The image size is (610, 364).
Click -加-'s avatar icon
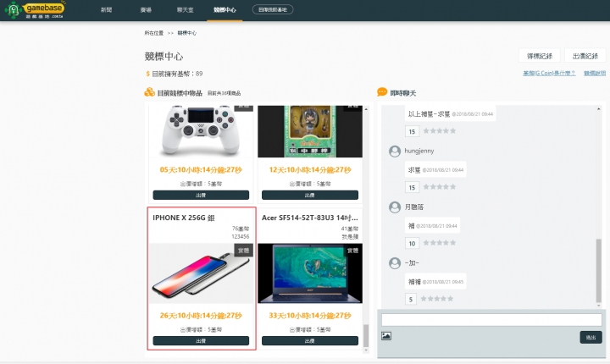[395, 263]
